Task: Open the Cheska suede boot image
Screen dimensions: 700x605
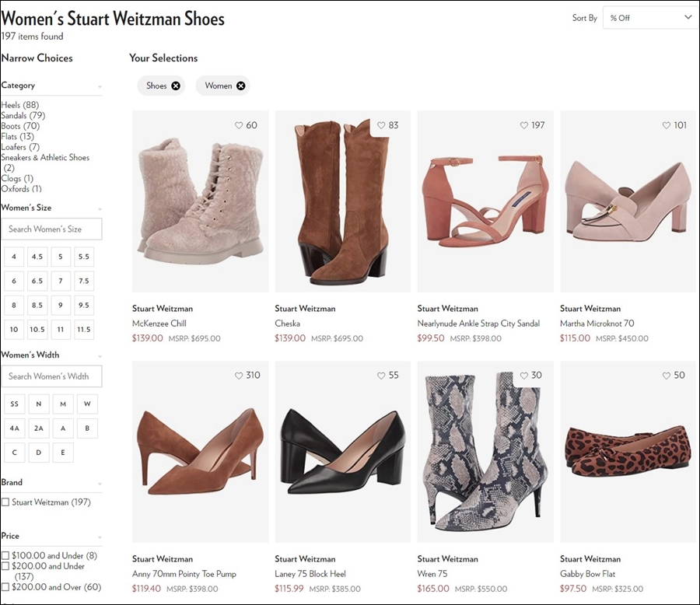Action: click(343, 201)
